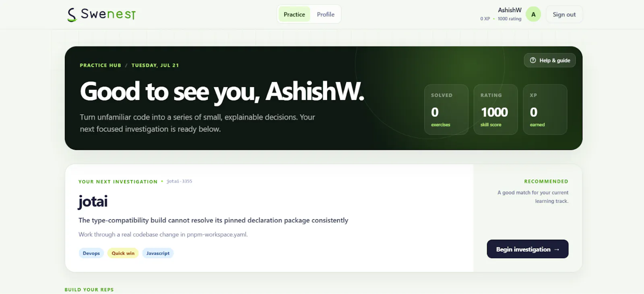Click the Solved exercises stat card

click(x=446, y=109)
